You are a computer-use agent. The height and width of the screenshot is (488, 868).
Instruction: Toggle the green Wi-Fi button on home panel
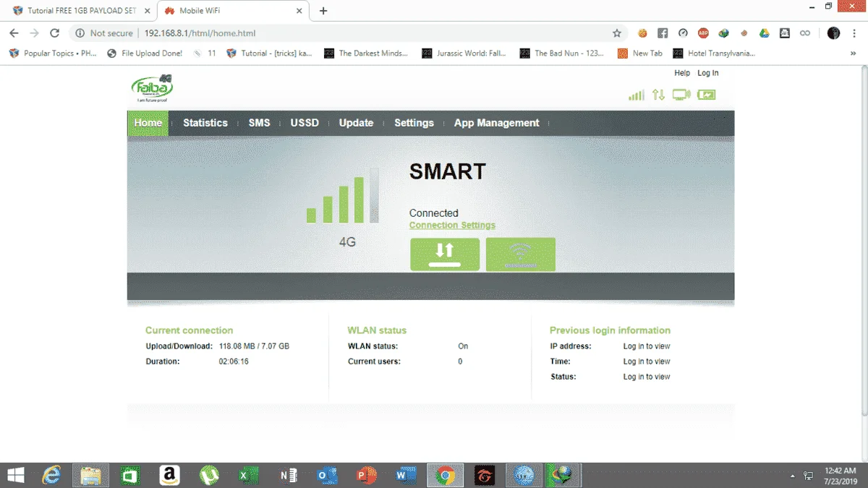click(521, 254)
